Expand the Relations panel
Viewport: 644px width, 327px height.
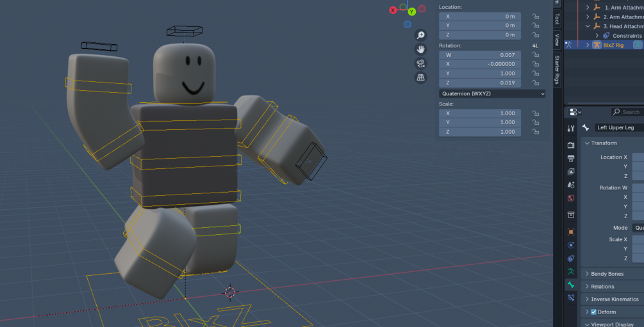[588, 287]
